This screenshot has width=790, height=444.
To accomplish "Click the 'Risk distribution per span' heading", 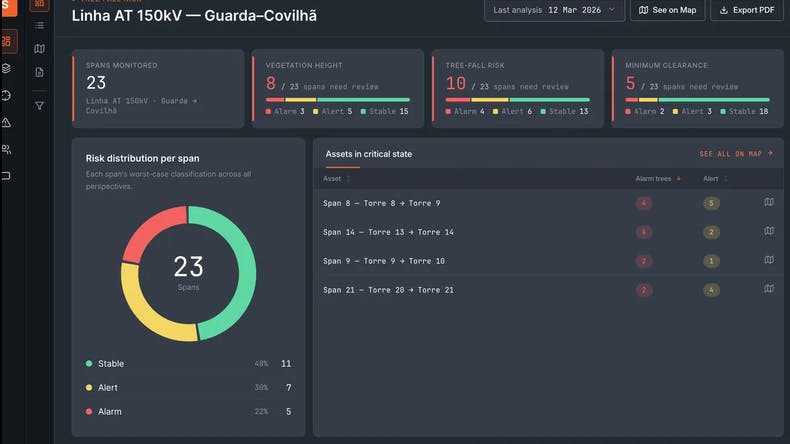I will pos(143,158).
